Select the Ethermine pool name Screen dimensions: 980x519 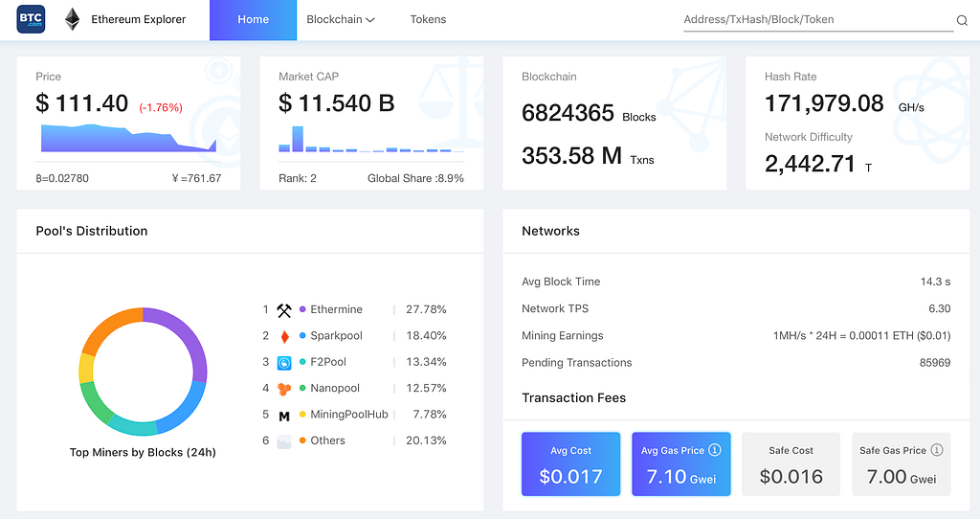tap(336, 309)
